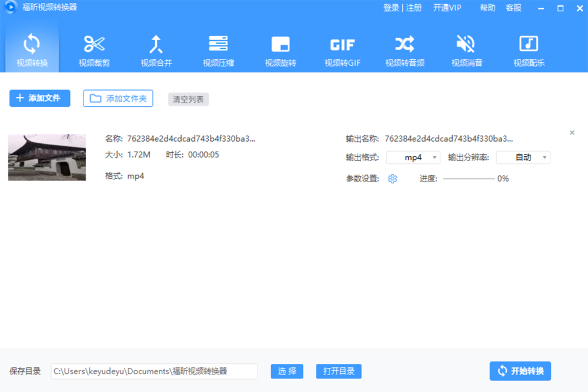Open the 参数设置 settings gear

(392, 178)
